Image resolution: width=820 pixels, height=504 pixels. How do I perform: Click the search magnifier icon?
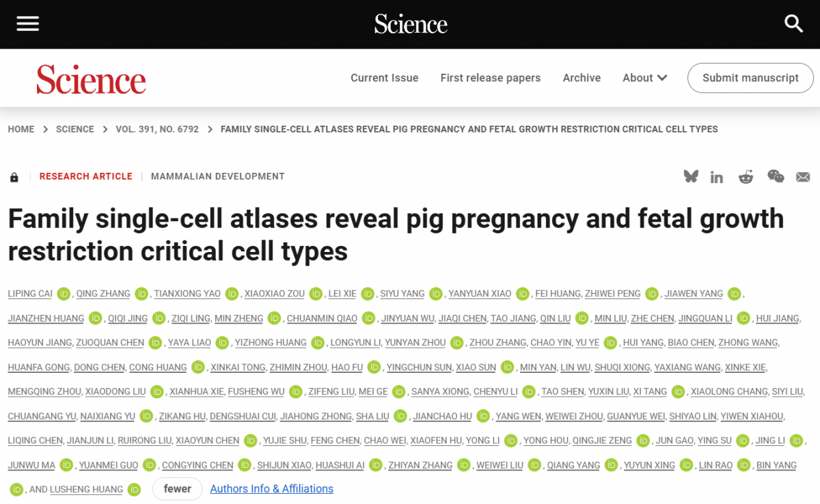pos(793,24)
